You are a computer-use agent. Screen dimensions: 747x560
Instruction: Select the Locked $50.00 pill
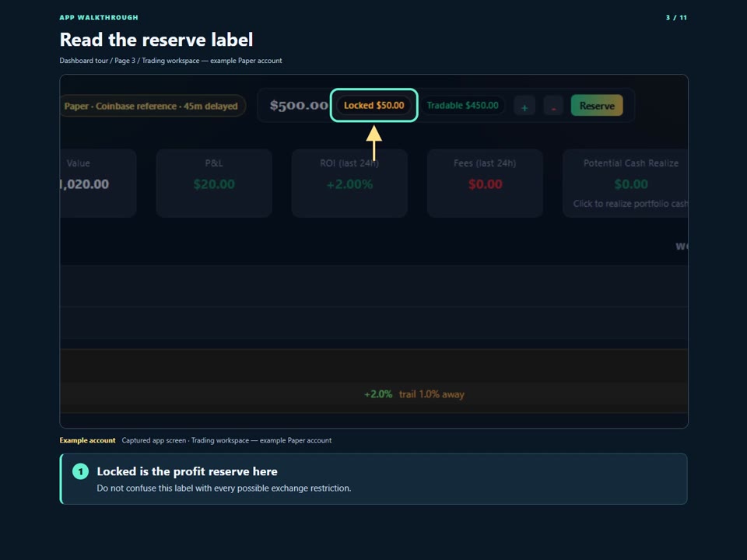click(x=374, y=105)
